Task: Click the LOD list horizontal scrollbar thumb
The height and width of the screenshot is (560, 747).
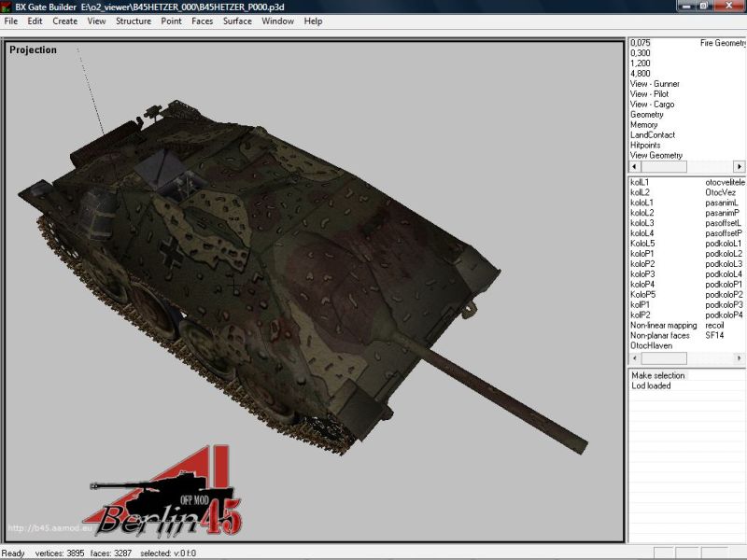Action: [x=664, y=167]
